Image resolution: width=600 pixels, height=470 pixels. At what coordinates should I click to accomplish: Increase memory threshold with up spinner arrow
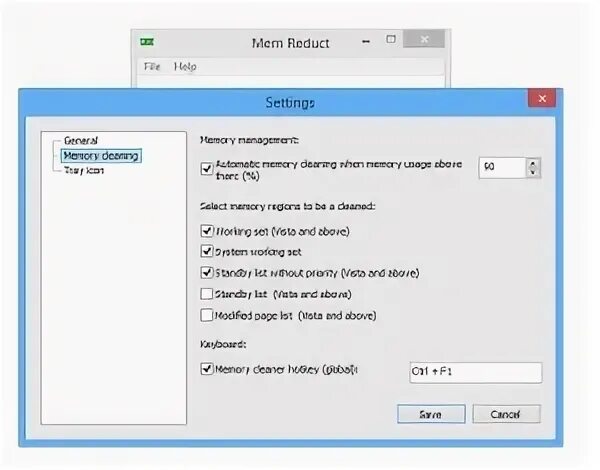533,163
